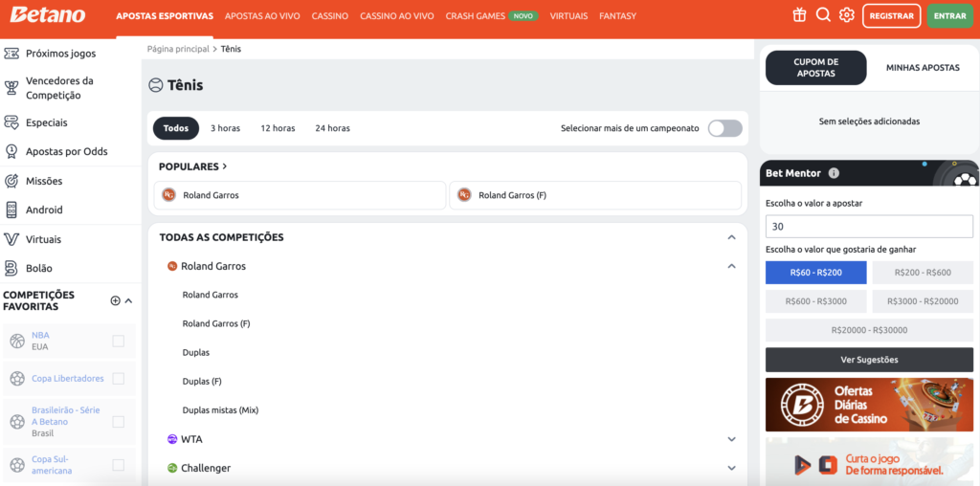Open the gift promotions icon
980x486 pixels.
[x=799, y=15]
